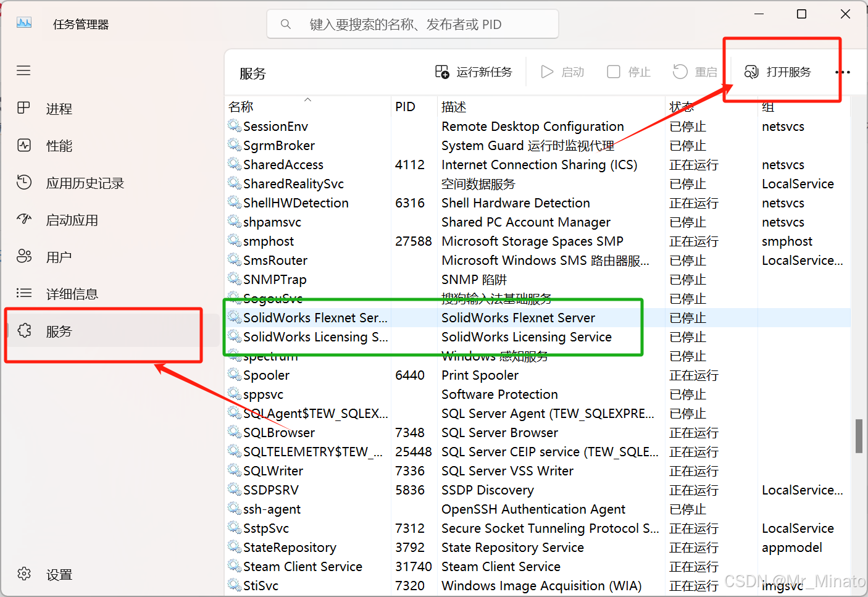The height and width of the screenshot is (597, 868).
Task: Select the StiSvc service name
Action: coord(261,585)
